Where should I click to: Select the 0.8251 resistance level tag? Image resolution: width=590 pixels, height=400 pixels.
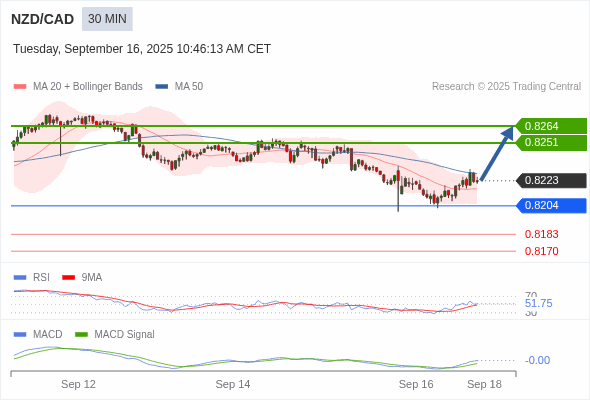pos(551,143)
